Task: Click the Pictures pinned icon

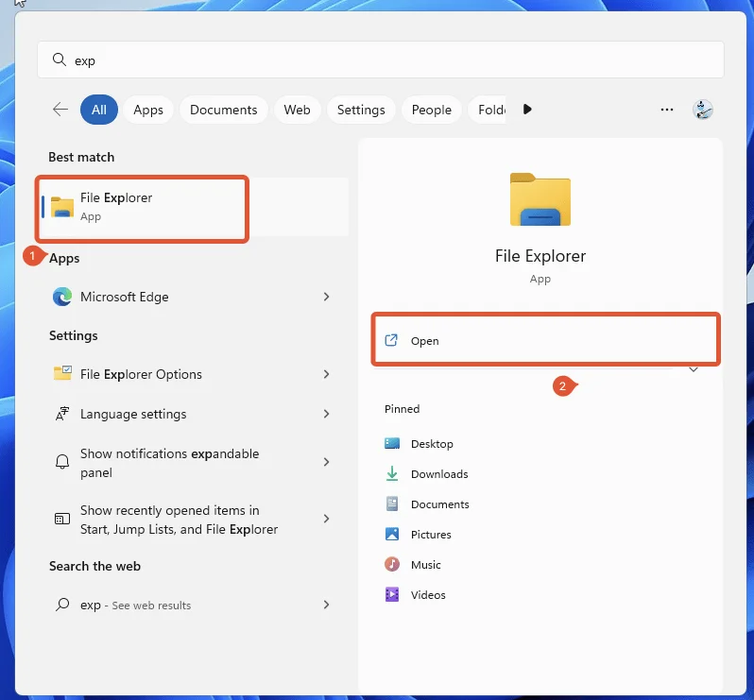Action: pyautogui.click(x=392, y=534)
